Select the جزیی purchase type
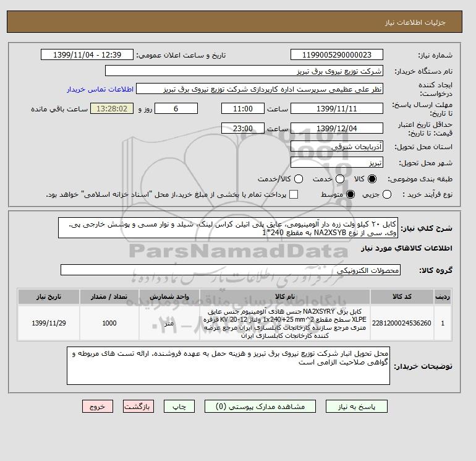The height and width of the screenshot is (461, 476). (387, 194)
